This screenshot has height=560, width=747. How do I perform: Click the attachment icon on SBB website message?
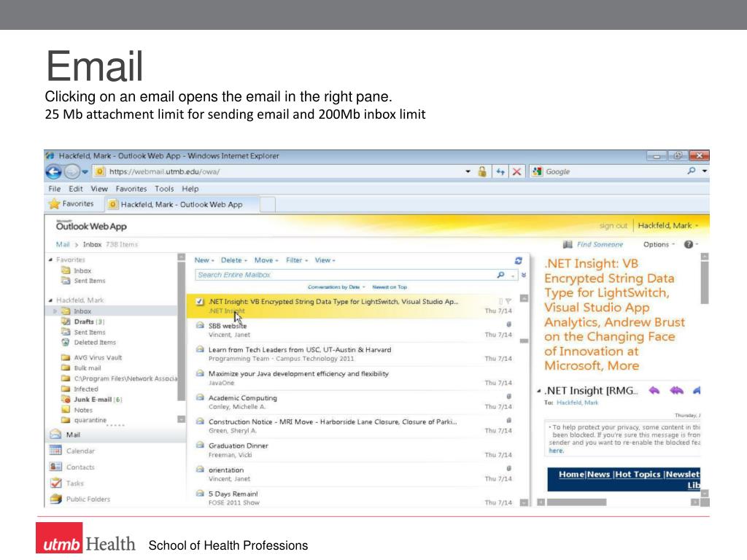[508, 324]
